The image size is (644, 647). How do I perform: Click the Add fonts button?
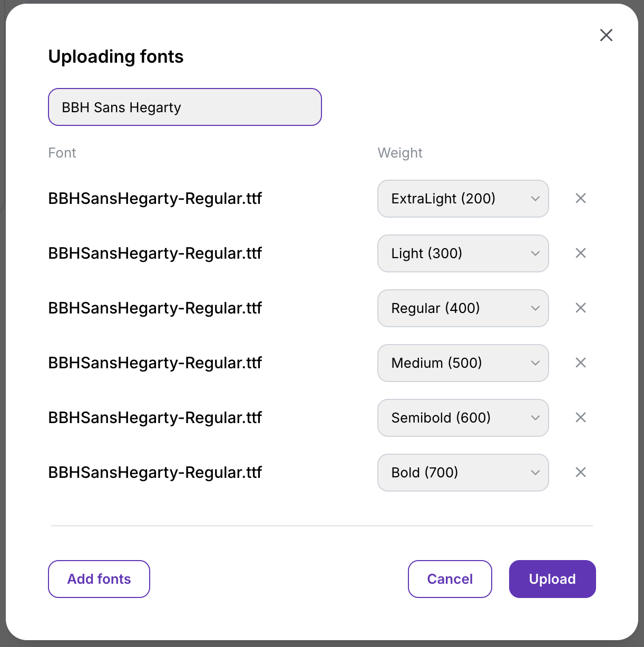[99, 579]
